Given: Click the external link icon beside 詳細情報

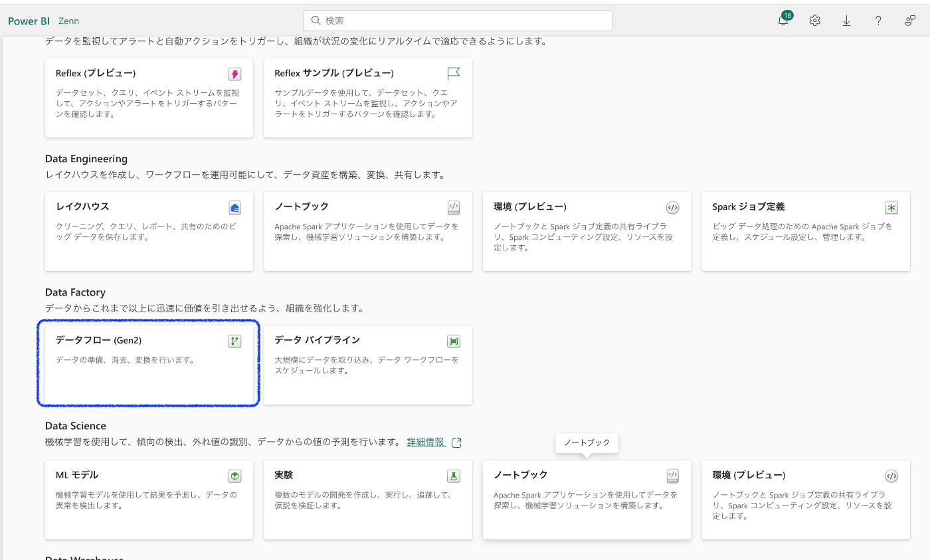Looking at the screenshot, I should [456, 442].
